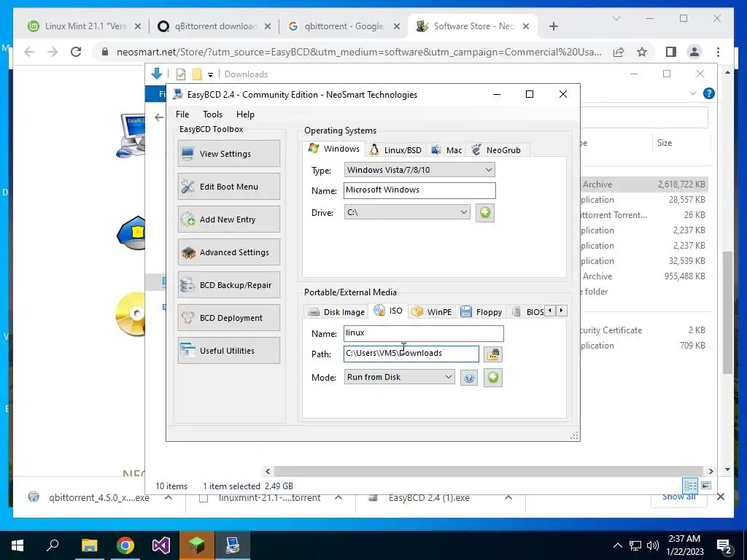Open EasyBCD 2.4 (1).exe download chevron
Image resolution: width=747 pixels, height=560 pixels.
[x=508, y=497]
